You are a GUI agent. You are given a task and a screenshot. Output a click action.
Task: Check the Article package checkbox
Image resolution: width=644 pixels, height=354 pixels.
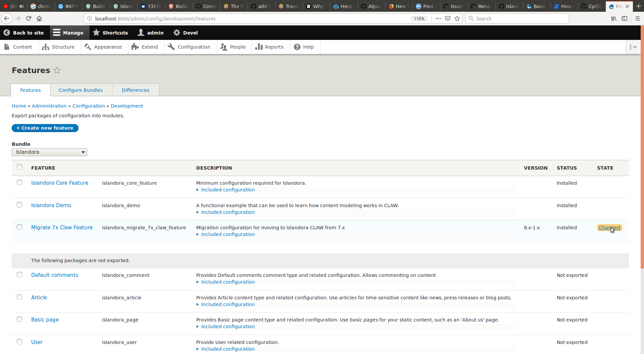[x=19, y=297]
